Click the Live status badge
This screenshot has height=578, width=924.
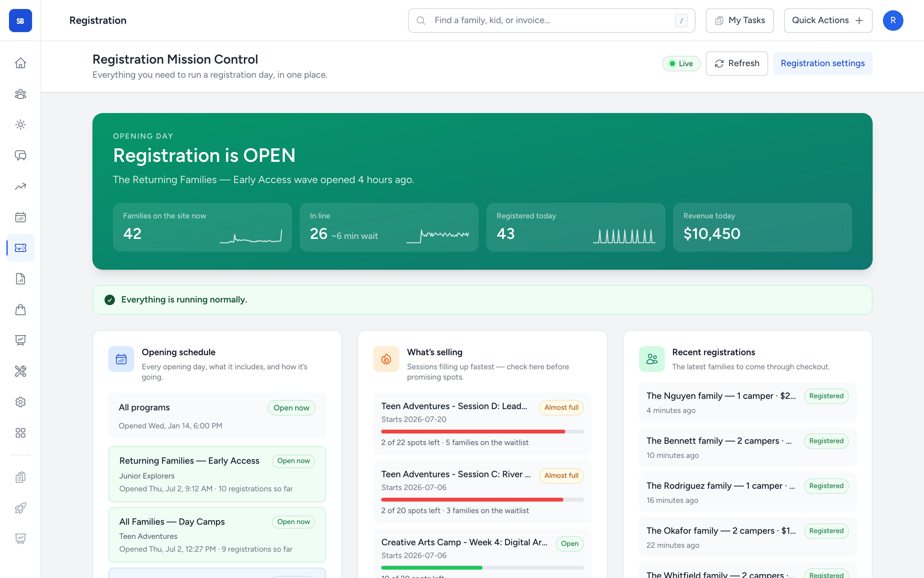coord(681,64)
